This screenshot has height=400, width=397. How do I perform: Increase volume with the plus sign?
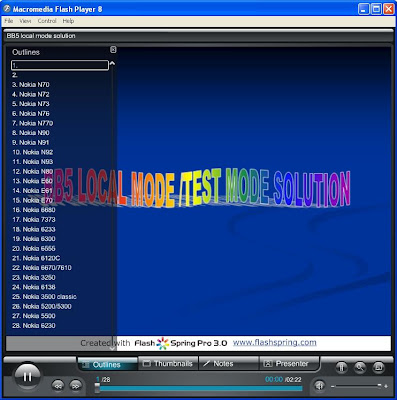pyautogui.click(x=386, y=386)
